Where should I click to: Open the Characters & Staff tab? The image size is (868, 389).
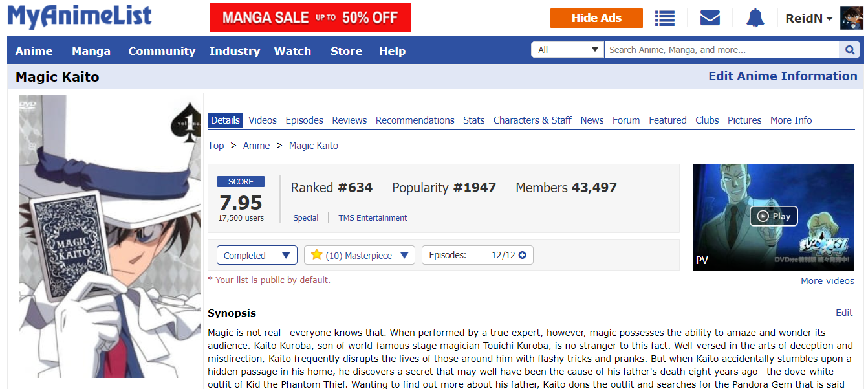coord(532,120)
